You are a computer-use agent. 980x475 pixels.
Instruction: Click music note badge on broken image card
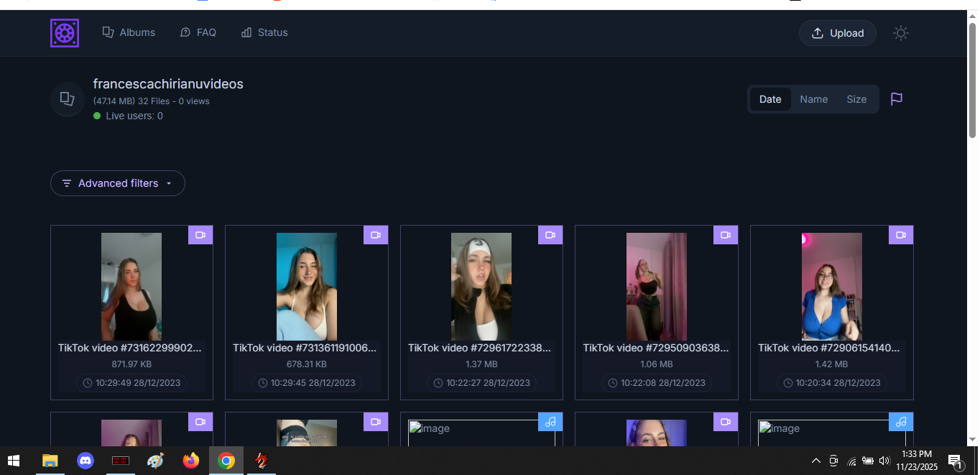pyautogui.click(x=550, y=422)
